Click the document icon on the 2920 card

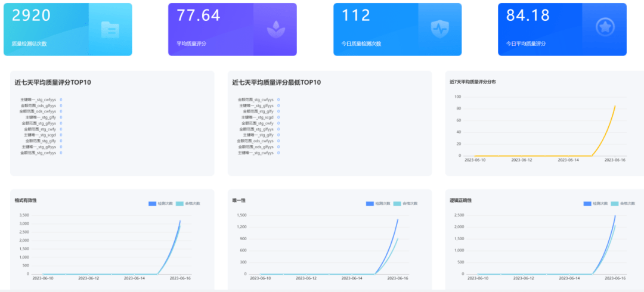(110, 30)
